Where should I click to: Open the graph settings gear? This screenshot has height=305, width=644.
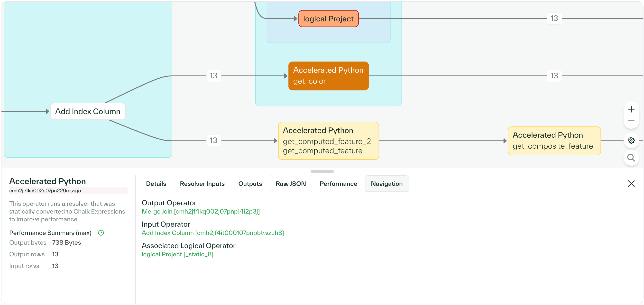tap(632, 140)
